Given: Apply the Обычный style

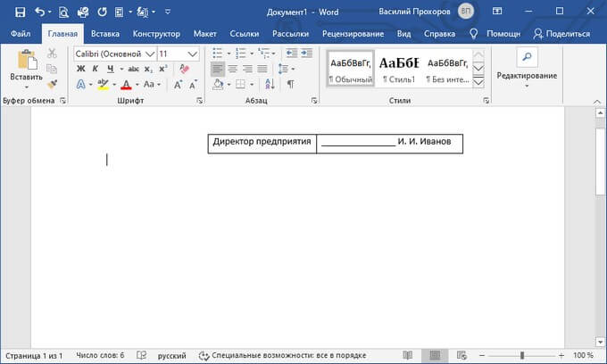Looking at the screenshot, I should 350,69.
